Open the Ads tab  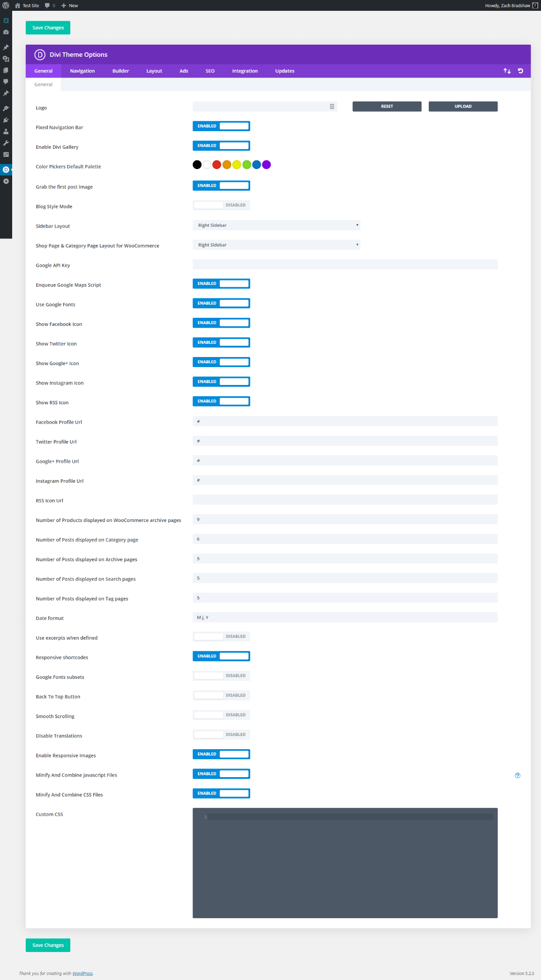pyautogui.click(x=184, y=71)
